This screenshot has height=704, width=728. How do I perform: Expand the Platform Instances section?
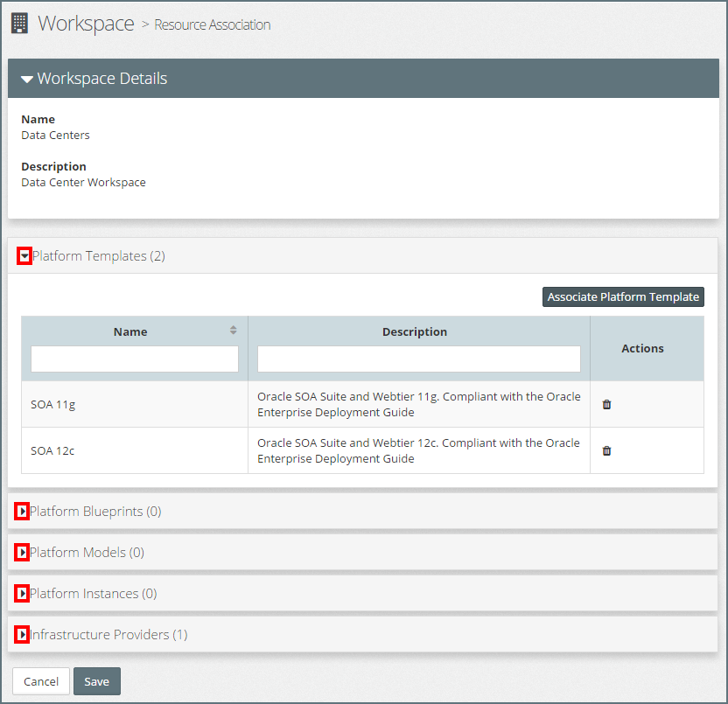22,594
